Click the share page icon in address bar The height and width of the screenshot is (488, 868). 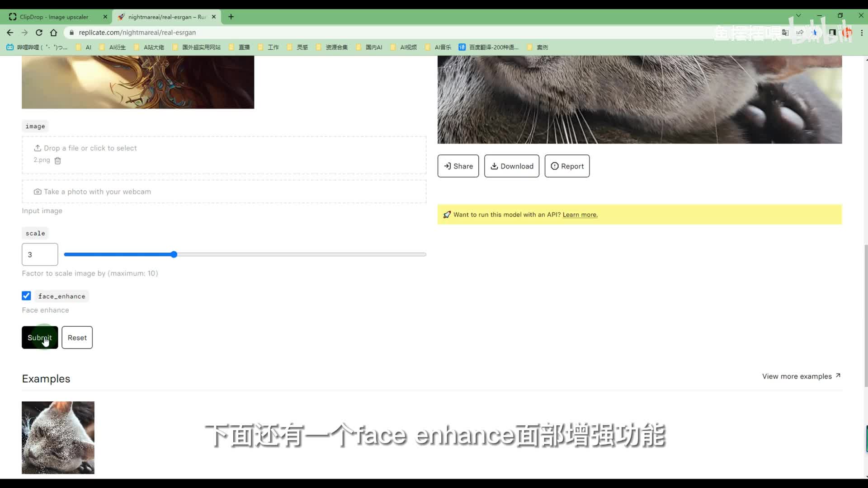[800, 33]
